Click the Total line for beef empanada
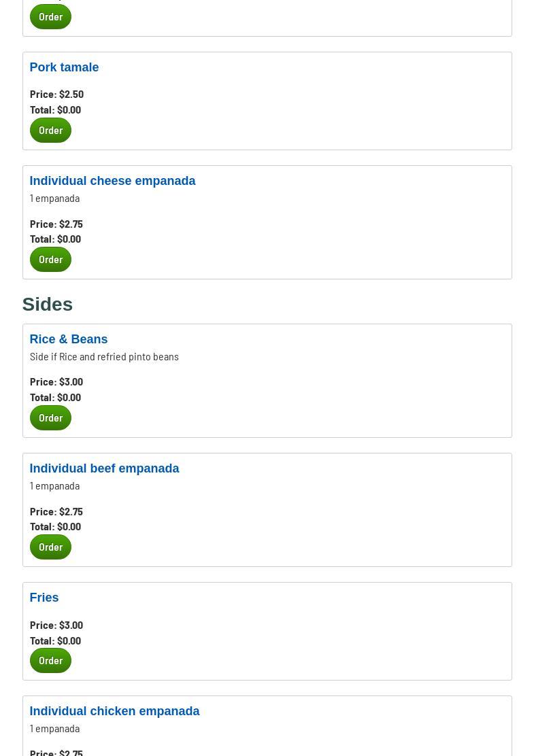The width and height of the screenshot is (534, 756). 55,526
